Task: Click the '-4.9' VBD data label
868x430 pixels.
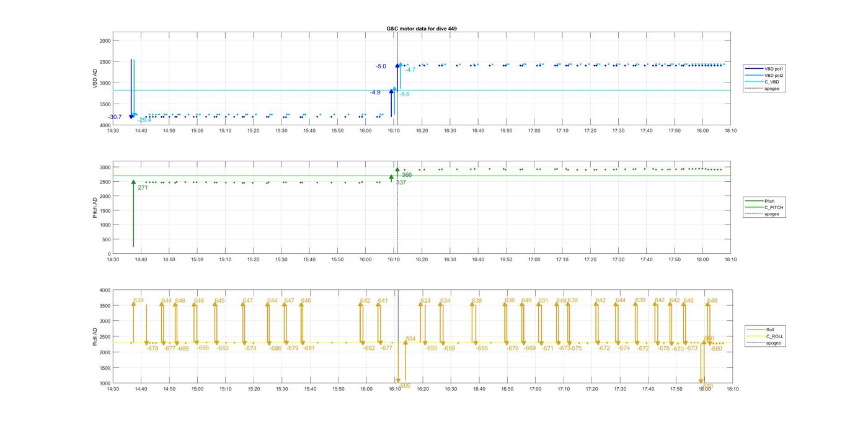Action: tap(375, 92)
